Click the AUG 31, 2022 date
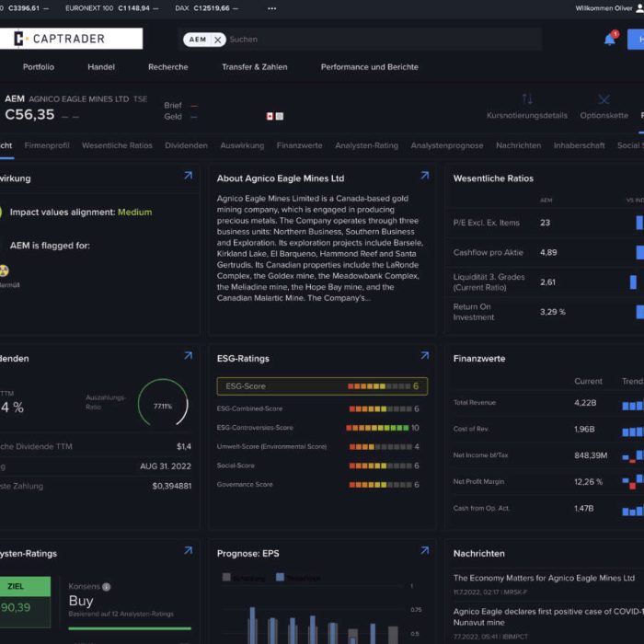Viewport: 644px width, 644px height. tap(166, 466)
